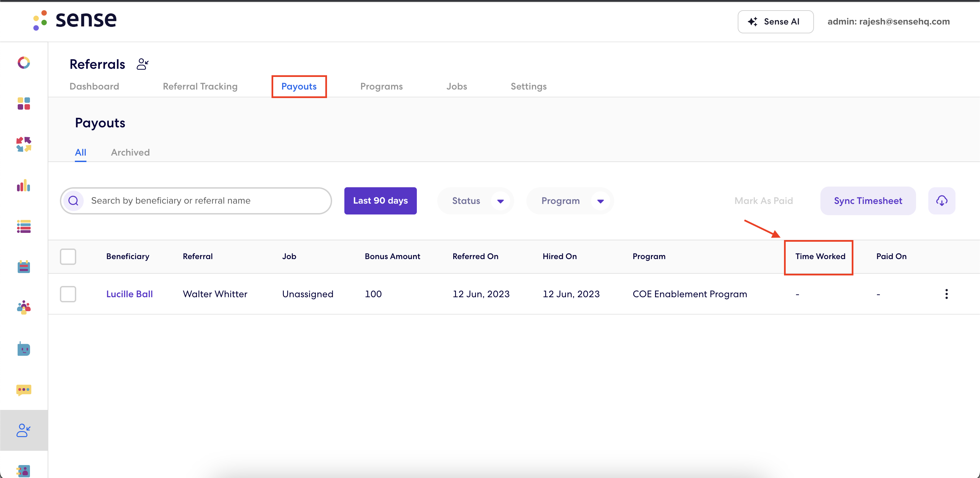This screenshot has height=478, width=980.
Task: Open the chatbot face sidebar icon
Action: pos(23,349)
